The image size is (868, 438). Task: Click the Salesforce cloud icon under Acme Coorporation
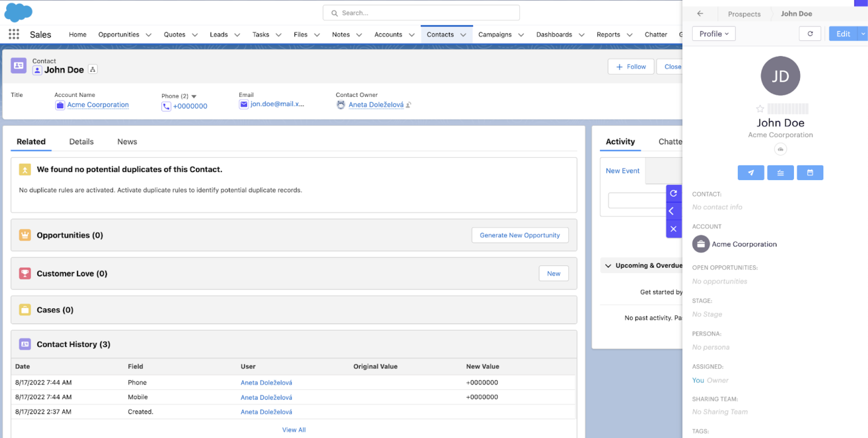pos(780,149)
